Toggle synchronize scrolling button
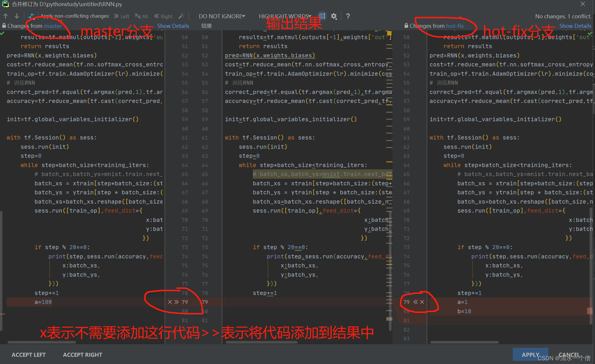Screen dimensions: 595x364 tap(322, 16)
